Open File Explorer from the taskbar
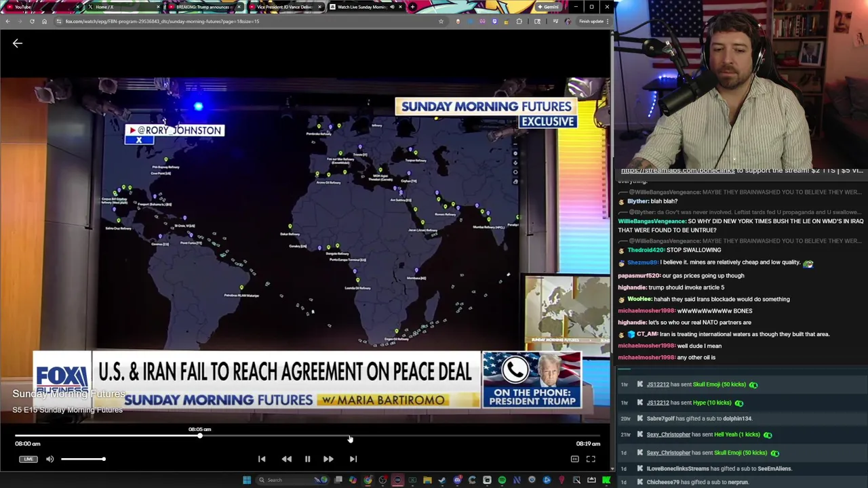Viewport: 868px width, 488px height. (427, 480)
